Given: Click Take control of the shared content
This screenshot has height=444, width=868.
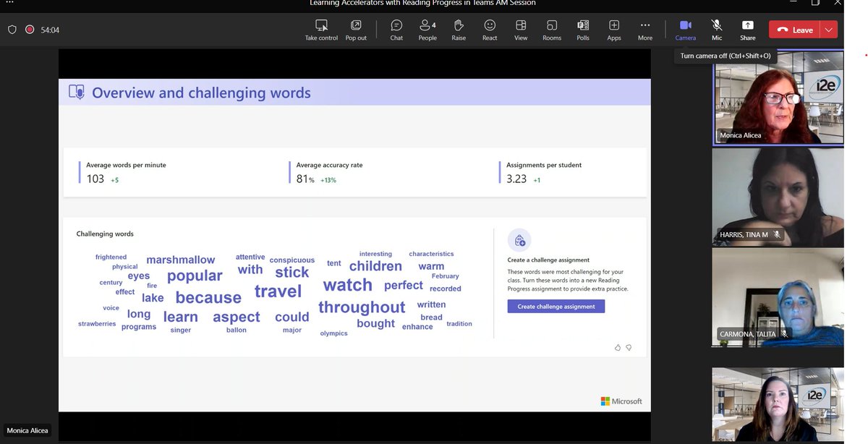Looking at the screenshot, I should [321, 29].
